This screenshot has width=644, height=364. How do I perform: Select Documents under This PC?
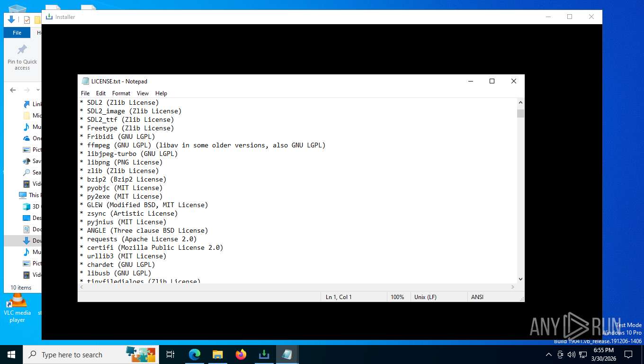[x=32, y=229]
